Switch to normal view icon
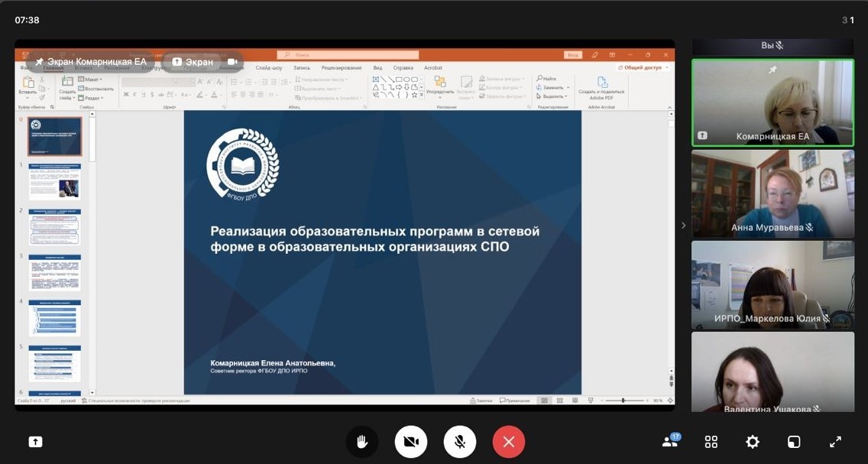 click(x=544, y=401)
